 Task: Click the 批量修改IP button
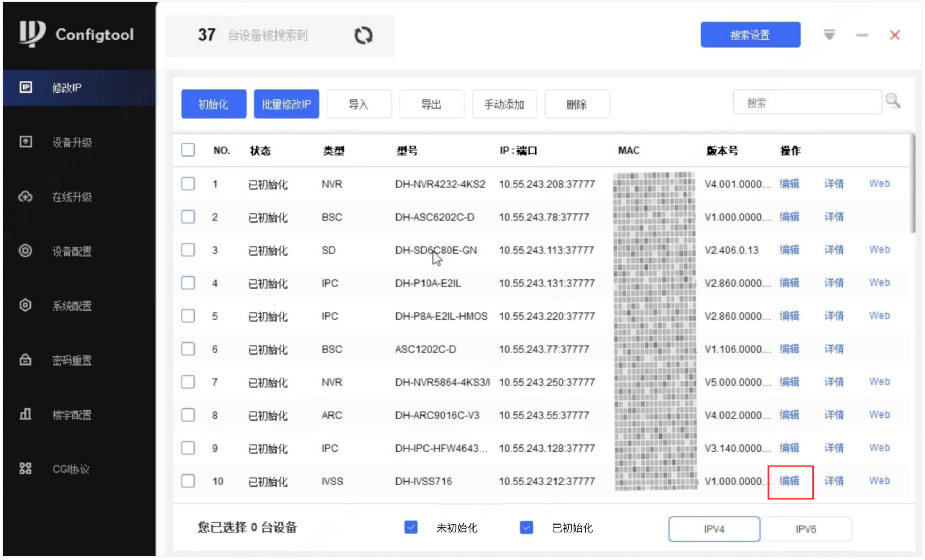click(x=286, y=104)
